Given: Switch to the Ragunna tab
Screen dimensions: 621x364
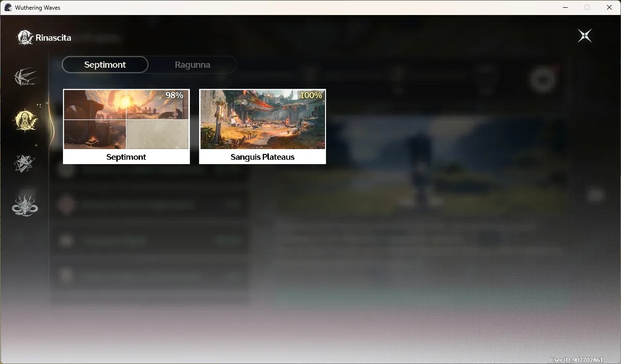Looking at the screenshot, I should 192,64.
